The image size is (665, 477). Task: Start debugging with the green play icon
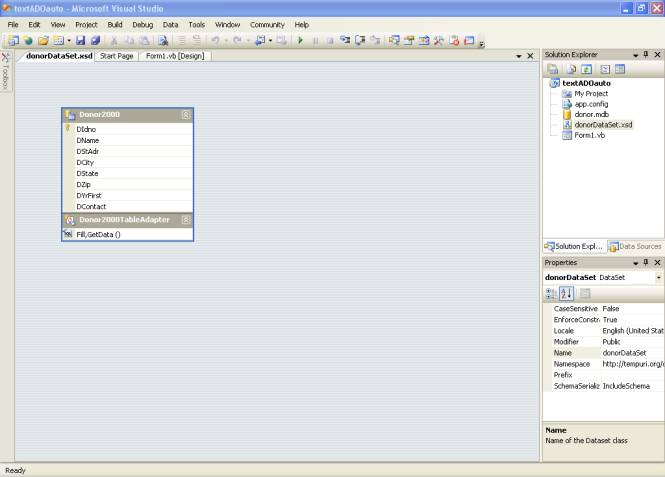pos(300,41)
